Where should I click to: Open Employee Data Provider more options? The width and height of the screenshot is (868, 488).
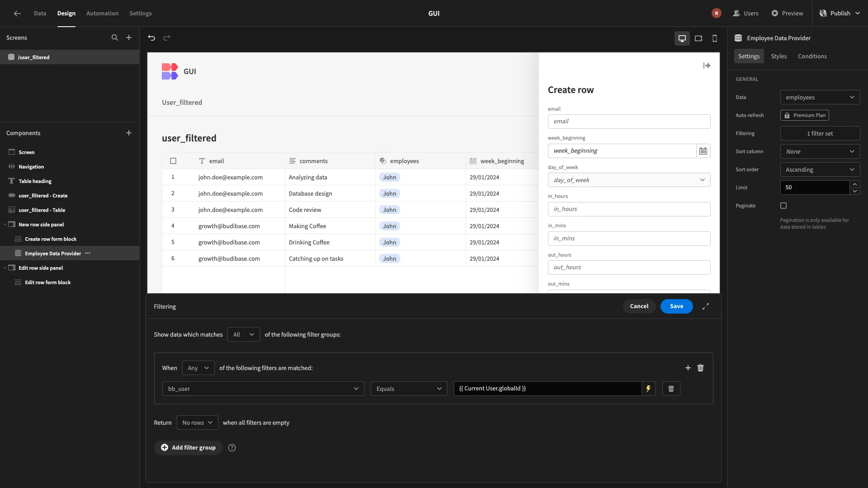coord(88,253)
